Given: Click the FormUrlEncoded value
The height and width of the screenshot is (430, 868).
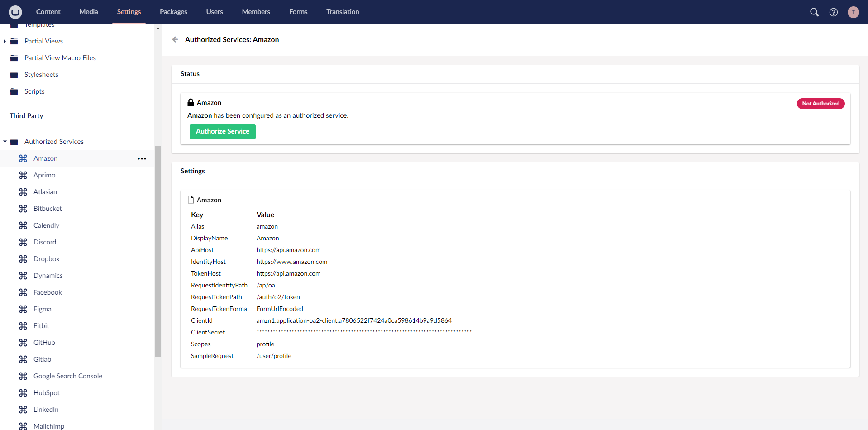Looking at the screenshot, I should 280,309.
